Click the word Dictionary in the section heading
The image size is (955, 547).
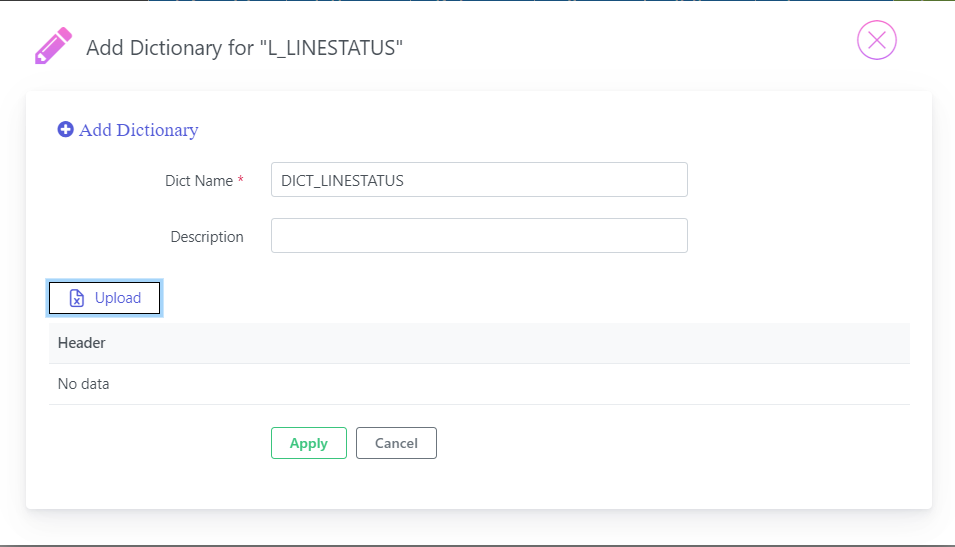click(x=157, y=130)
